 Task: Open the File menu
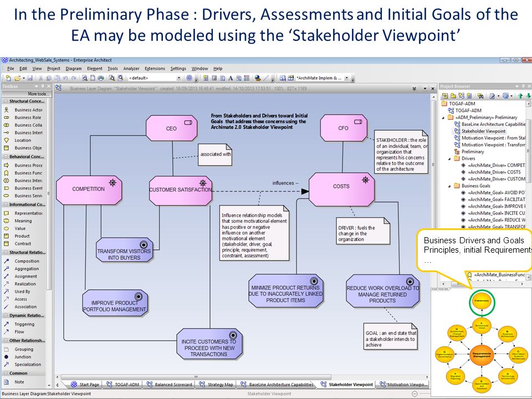11,69
